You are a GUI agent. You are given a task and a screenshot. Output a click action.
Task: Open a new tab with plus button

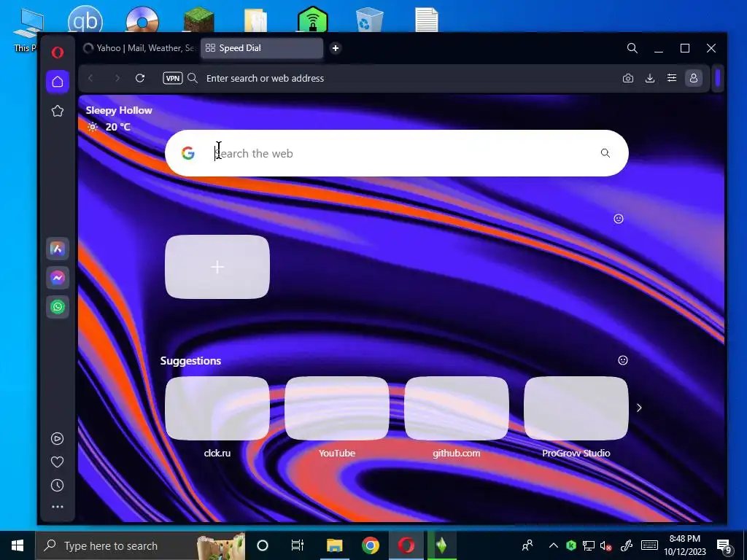pyautogui.click(x=336, y=48)
